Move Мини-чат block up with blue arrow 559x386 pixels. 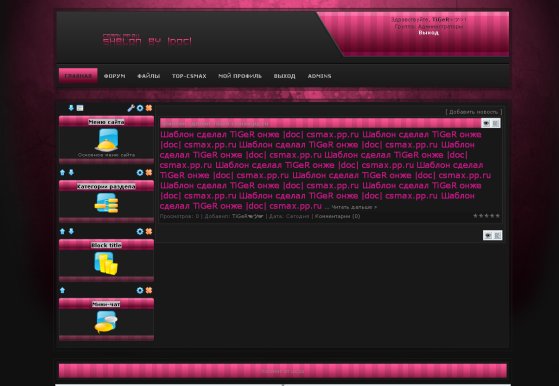[62, 290]
